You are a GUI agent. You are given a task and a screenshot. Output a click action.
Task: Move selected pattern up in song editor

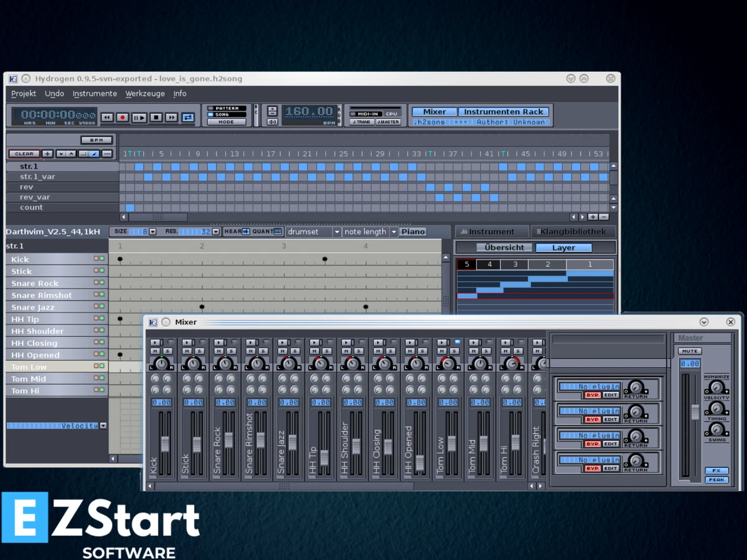[x=71, y=154]
